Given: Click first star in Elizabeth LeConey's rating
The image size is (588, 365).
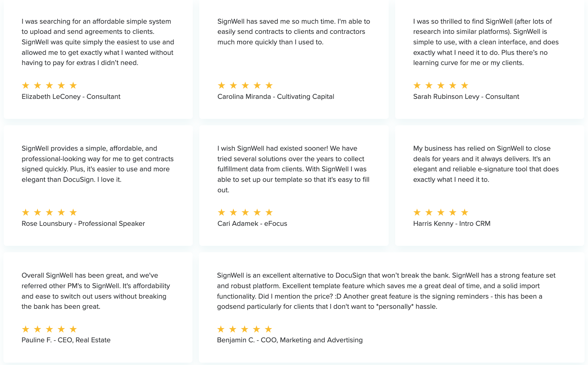Looking at the screenshot, I should click(26, 85).
